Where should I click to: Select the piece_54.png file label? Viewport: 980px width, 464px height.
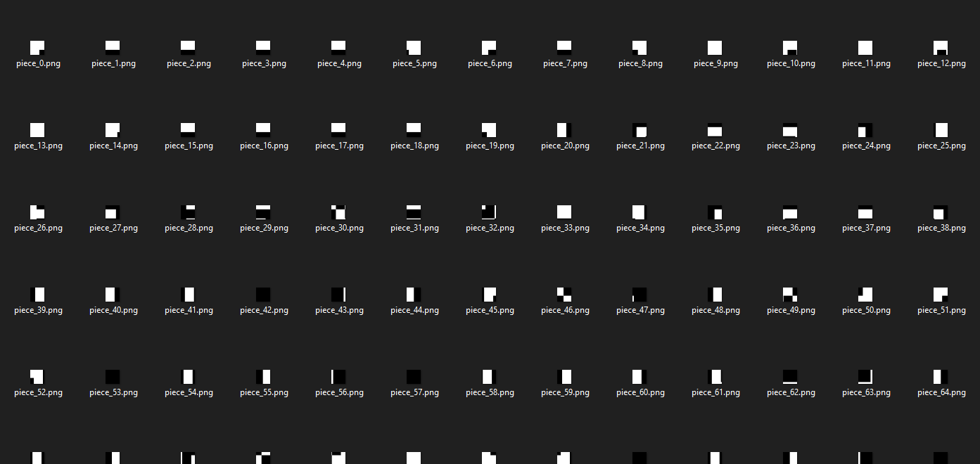[189, 392]
